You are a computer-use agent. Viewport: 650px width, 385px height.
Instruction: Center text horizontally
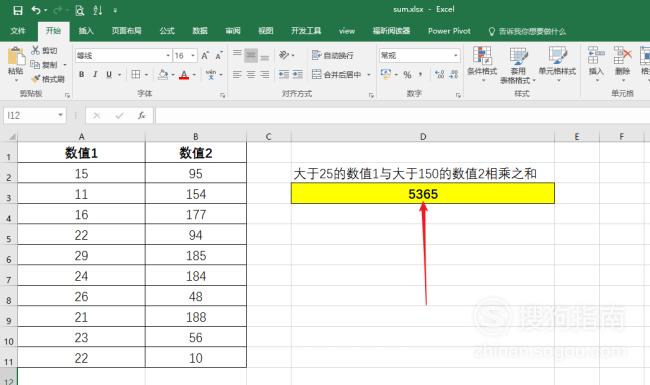[x=251, y=75]
